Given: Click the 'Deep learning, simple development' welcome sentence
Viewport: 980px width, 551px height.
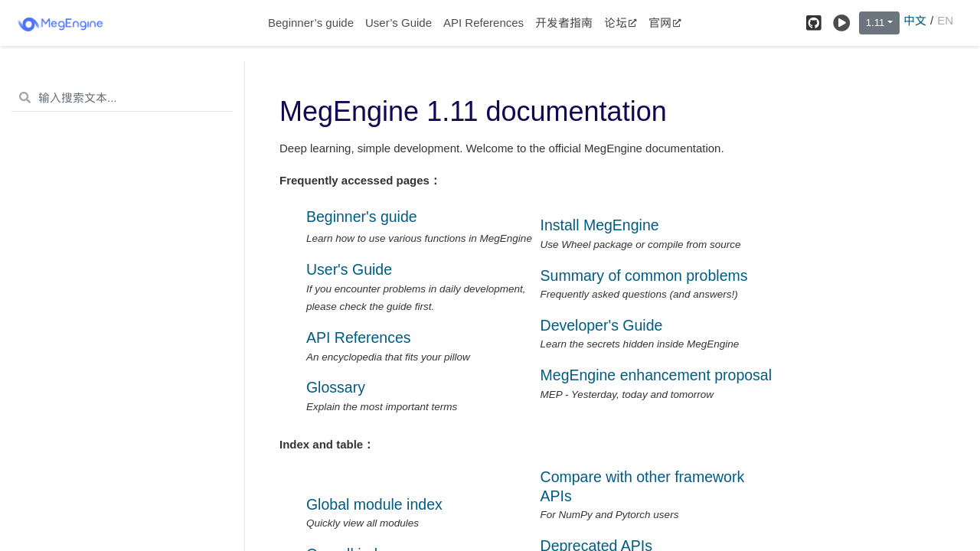Looking at the screenshot, I should [x=501, y=148].
